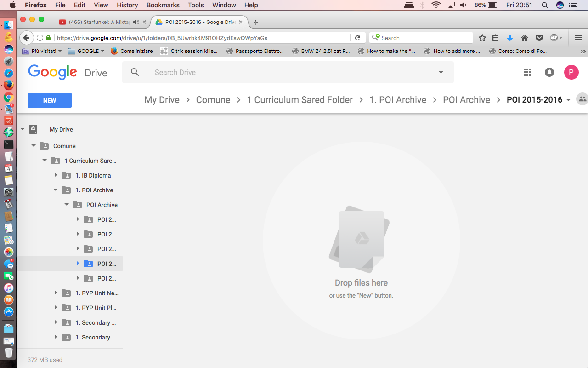
Task: Focus the Firefox URL address bar
Action: pos(201,38)
